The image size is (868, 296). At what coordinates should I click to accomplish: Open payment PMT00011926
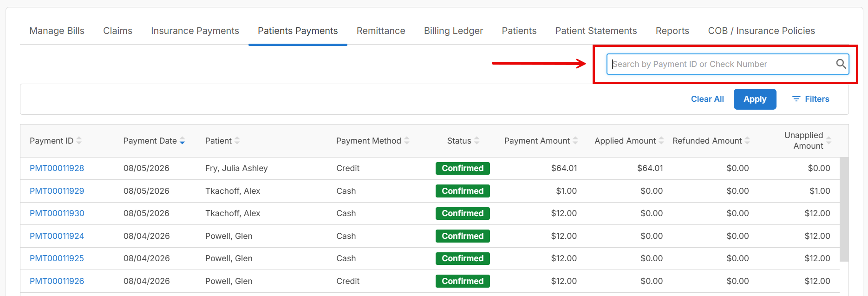pyautogui.click(x=57, y=281)
